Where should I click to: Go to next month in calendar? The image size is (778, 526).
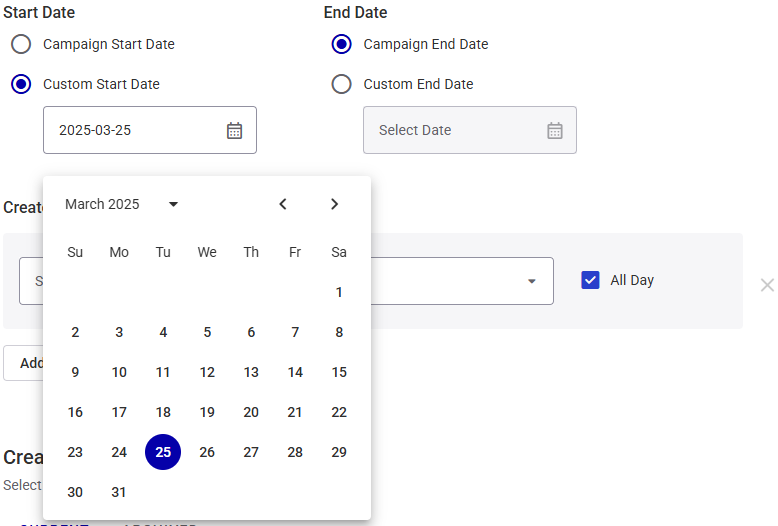334,204
